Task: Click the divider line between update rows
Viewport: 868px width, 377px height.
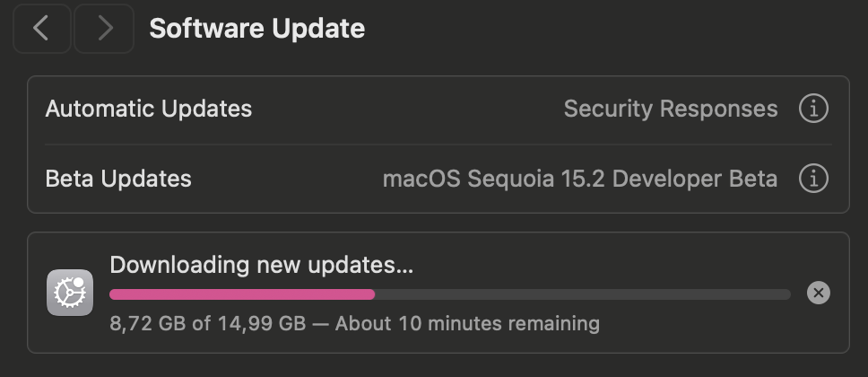Action: pyautogui.click(x=438, y=145)
